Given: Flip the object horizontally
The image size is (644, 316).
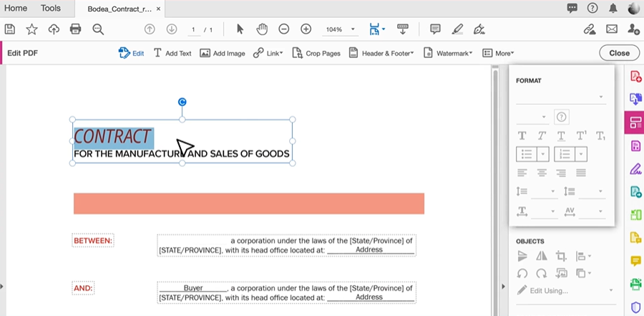Looking at the screenshot, I should tap(542, 256).
